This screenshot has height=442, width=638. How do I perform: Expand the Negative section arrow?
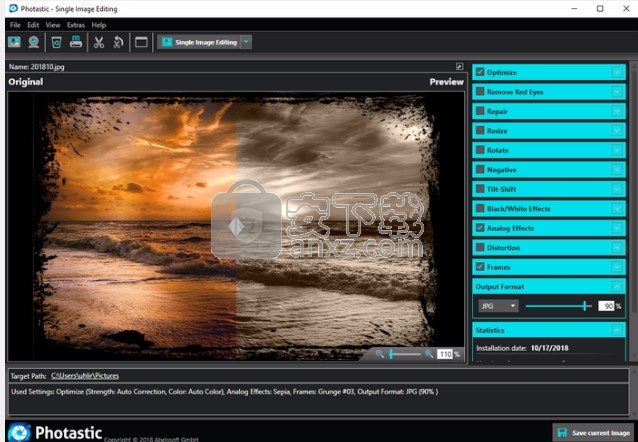[617, 170]
